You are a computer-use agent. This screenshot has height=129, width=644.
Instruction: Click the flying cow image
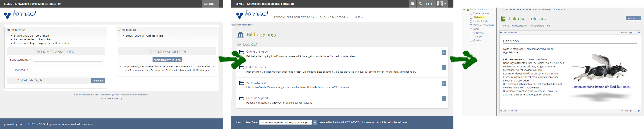tap(602, 76)
